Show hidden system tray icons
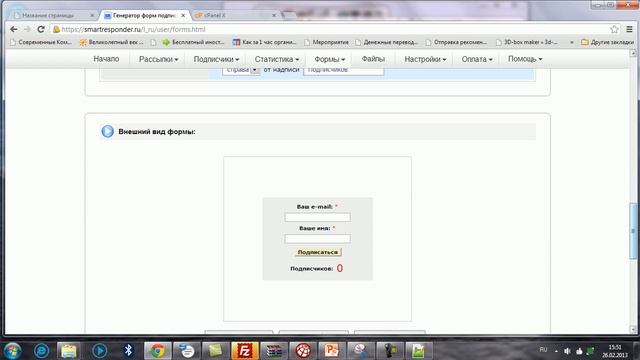The width and height of the screenshot is (640, 360). 556,351
